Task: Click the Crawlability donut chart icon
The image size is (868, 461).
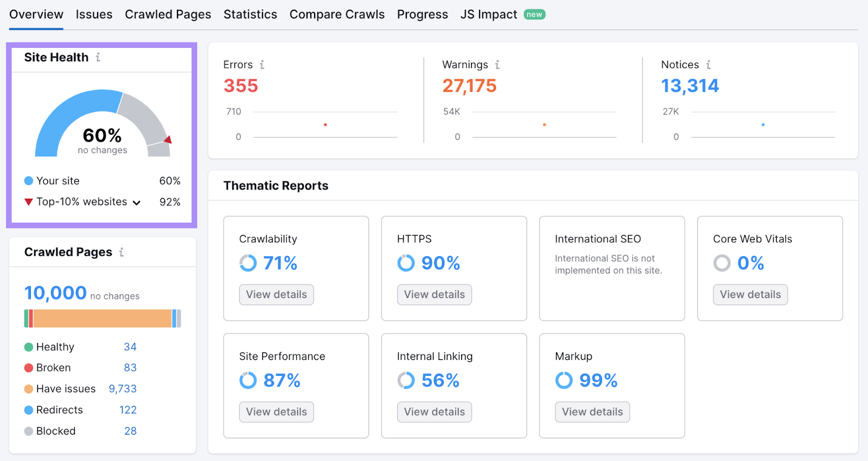Action: [x=248, y=263]
